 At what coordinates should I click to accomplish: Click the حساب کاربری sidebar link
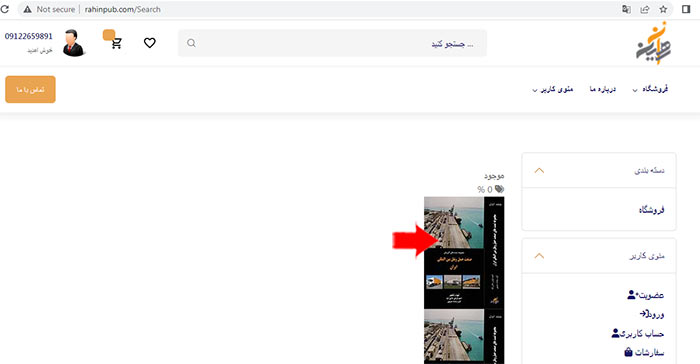tap(638, 334)
